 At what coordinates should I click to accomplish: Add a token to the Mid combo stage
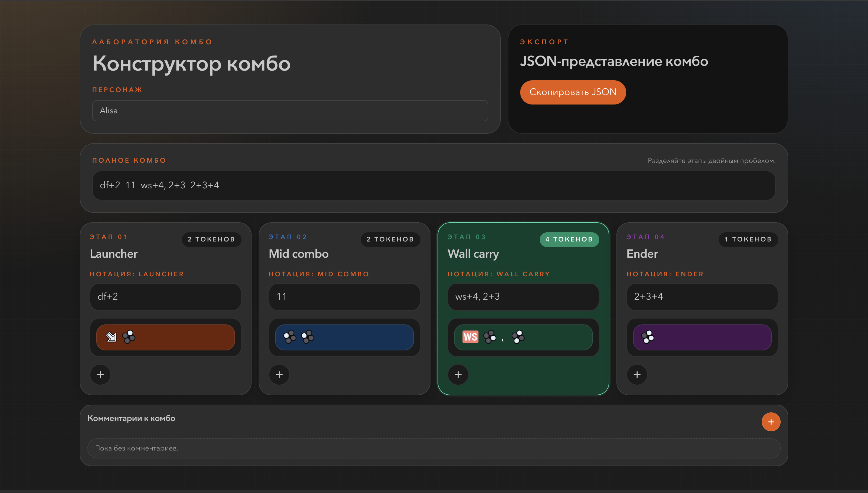[x=279, y=375]
